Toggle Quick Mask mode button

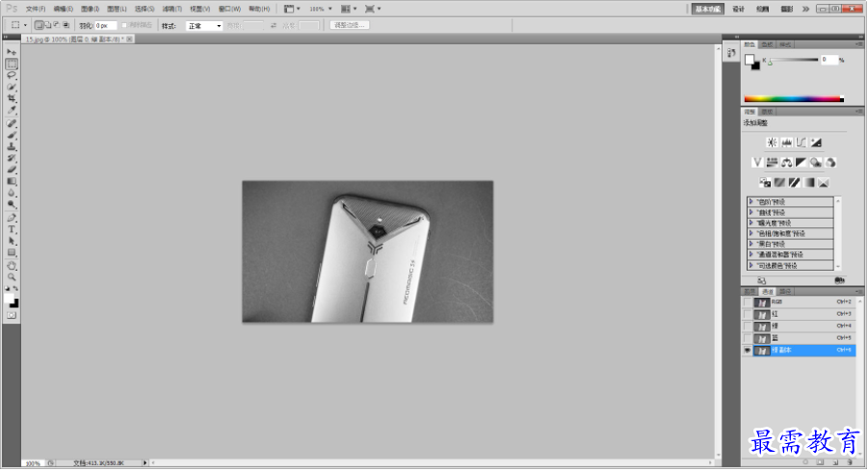pyautogui.click(x=11, y=316)
